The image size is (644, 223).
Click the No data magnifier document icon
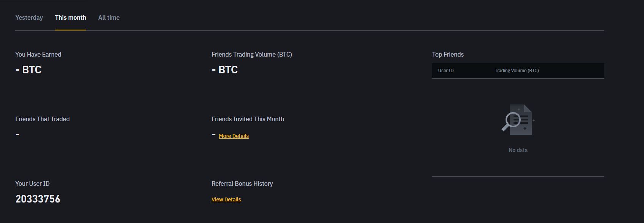518,120
